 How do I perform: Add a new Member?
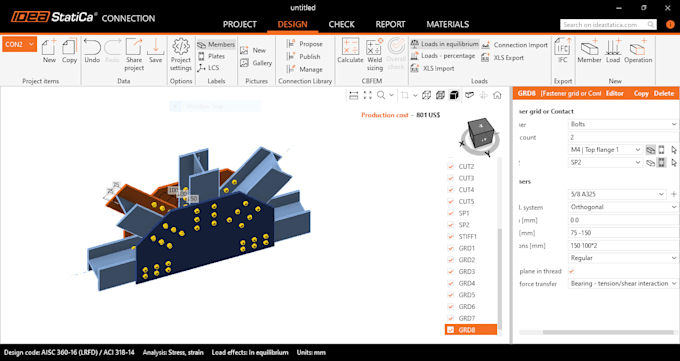(589, 51)
